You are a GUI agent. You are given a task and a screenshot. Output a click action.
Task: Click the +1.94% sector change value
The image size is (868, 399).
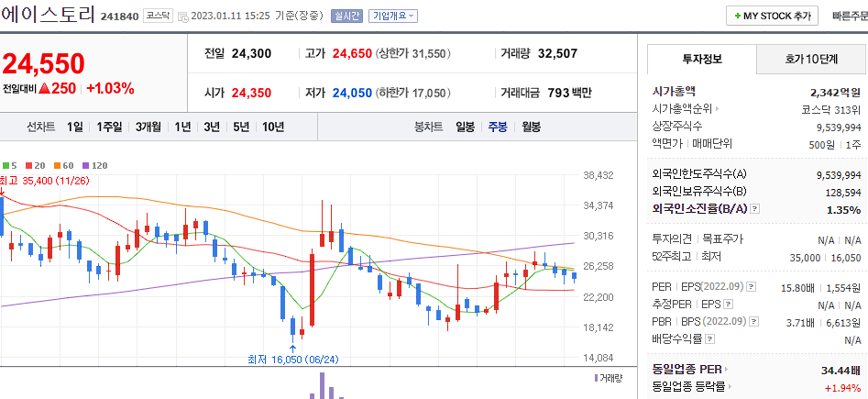pyautogui.click(x=843, y=387)
